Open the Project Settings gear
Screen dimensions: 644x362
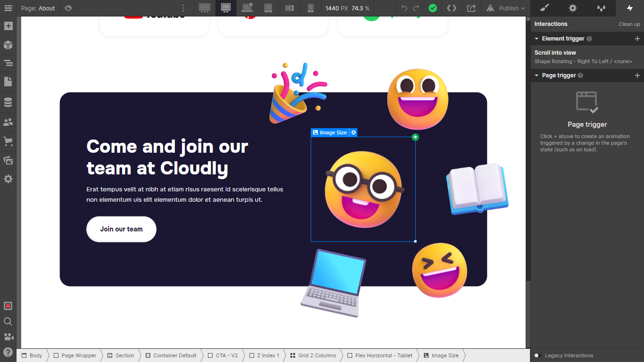(8, 179)
